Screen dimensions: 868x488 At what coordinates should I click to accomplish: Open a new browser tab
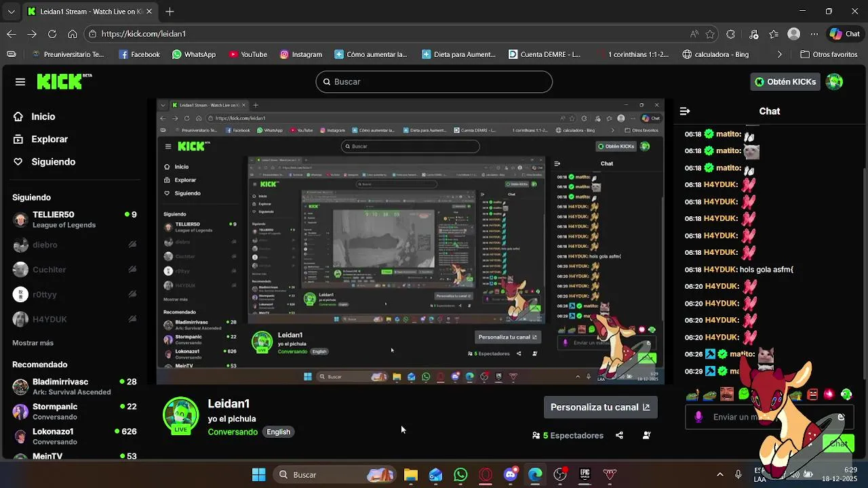click(170, 12)
